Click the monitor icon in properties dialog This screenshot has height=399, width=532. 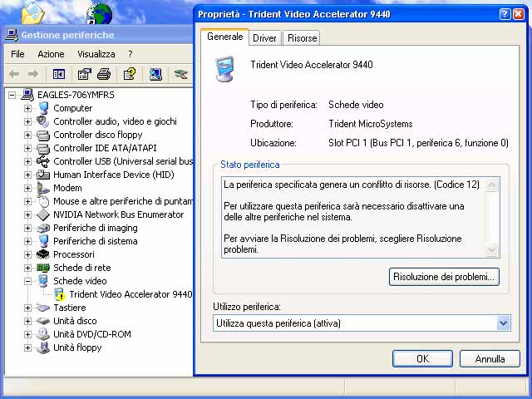coord(225,69)
